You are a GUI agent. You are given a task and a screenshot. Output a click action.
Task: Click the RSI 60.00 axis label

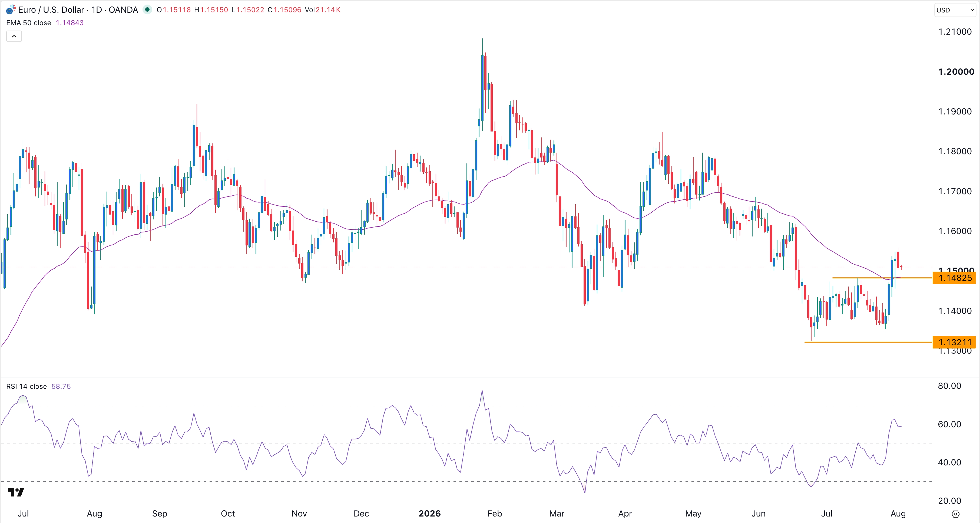[949, 425]
